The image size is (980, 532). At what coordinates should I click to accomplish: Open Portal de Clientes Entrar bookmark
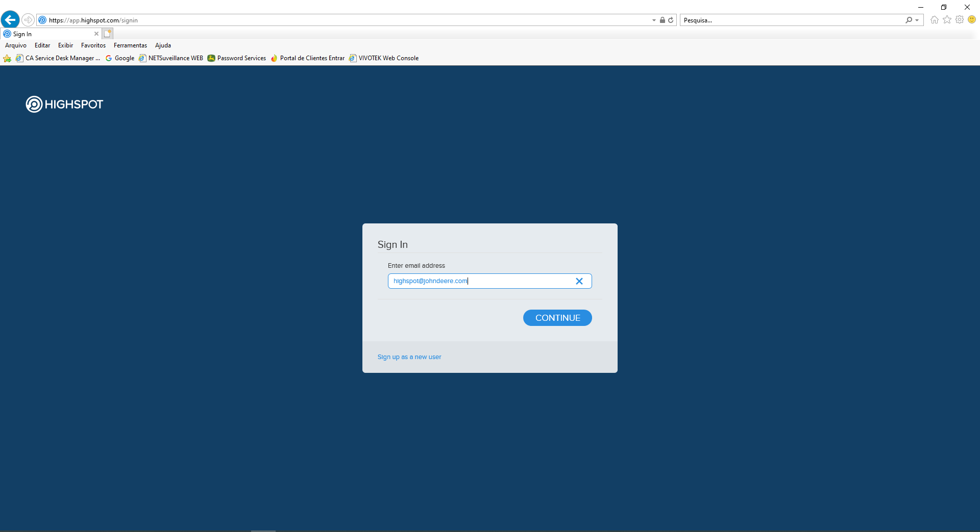[308, 58]
